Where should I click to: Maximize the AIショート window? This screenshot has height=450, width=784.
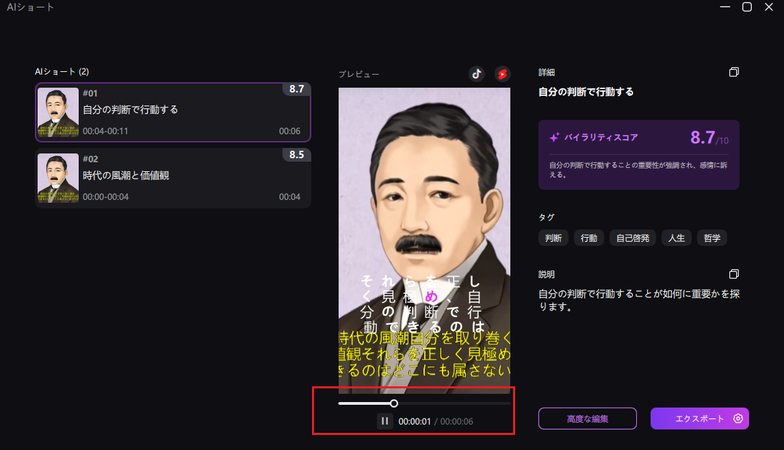click(747, 7)
